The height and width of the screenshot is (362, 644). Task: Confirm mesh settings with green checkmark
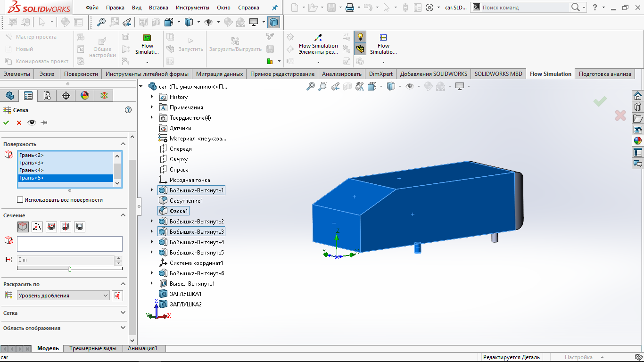[x=6, y=123]
